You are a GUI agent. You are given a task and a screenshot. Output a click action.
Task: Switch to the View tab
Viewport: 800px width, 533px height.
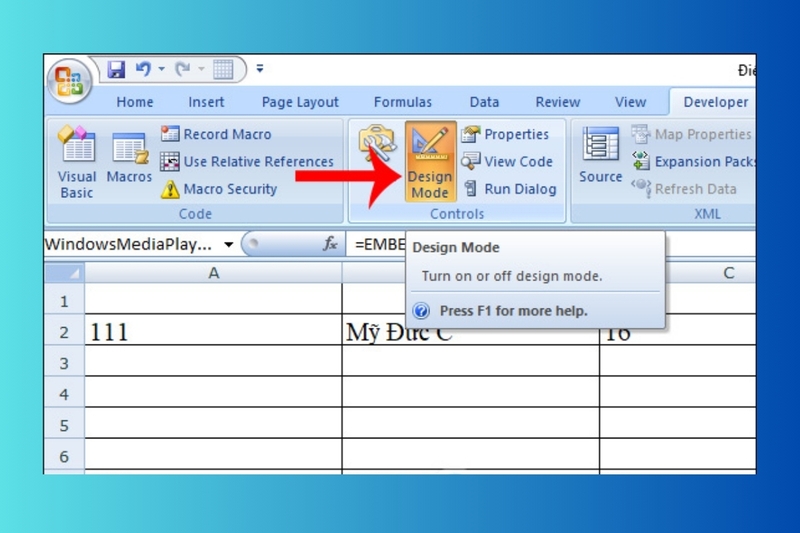pos(630,102)
